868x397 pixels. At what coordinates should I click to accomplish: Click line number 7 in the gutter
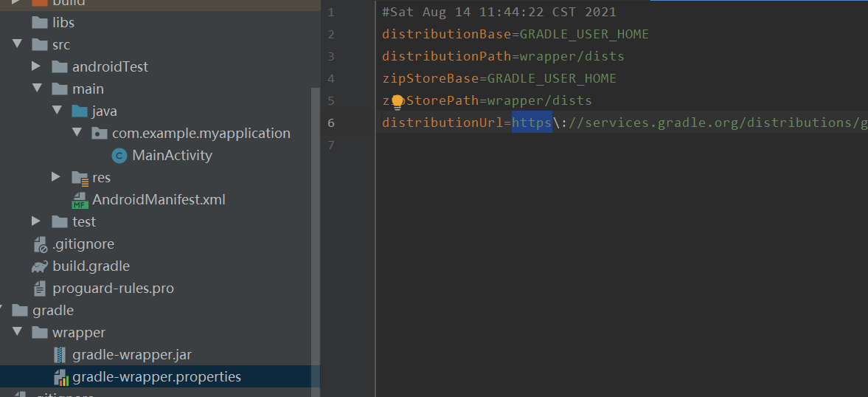[330, 145]
